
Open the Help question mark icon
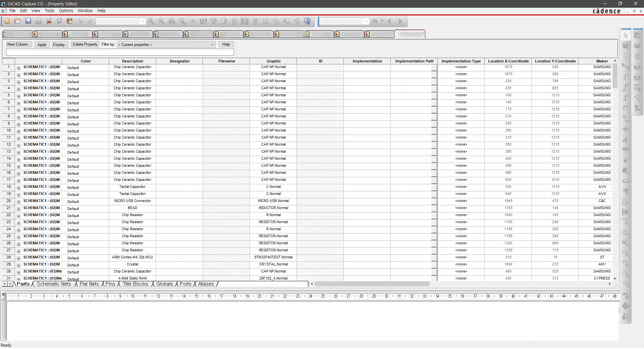click(x=307, y=21)
